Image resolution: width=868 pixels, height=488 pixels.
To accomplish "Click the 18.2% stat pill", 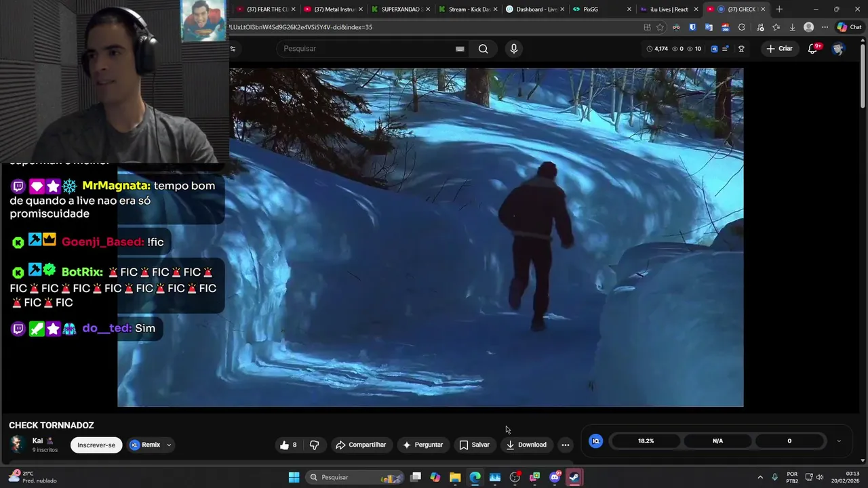I will click(646, 441).
